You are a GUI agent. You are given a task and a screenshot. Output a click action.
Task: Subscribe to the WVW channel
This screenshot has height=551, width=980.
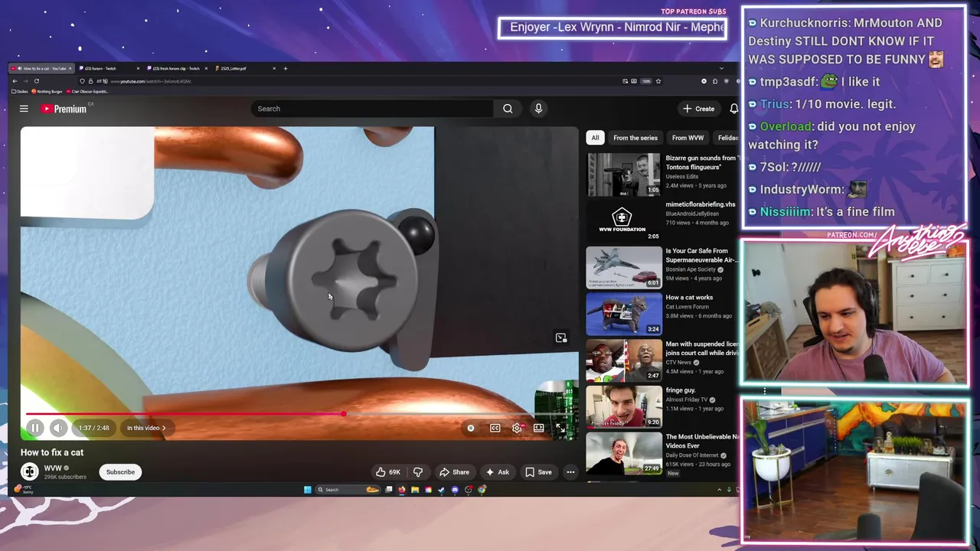pos(120,472)
